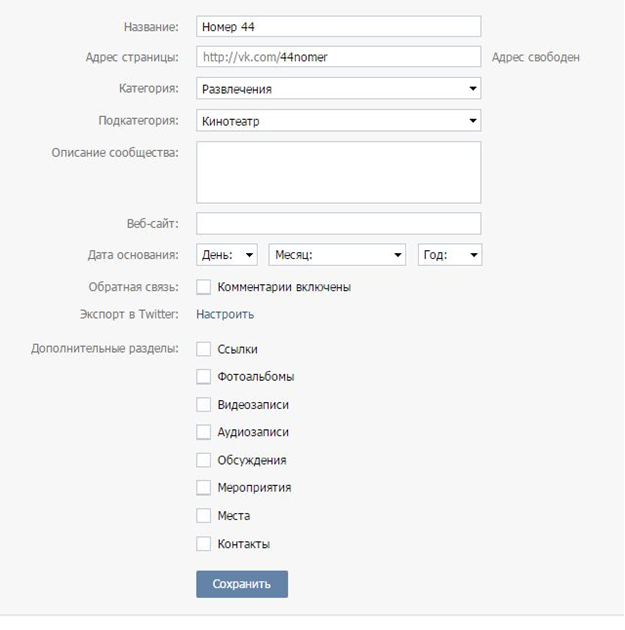Toggle the Аудиозаписи checkbox
The width and height of the screenshot is (625, 630).
204,432
